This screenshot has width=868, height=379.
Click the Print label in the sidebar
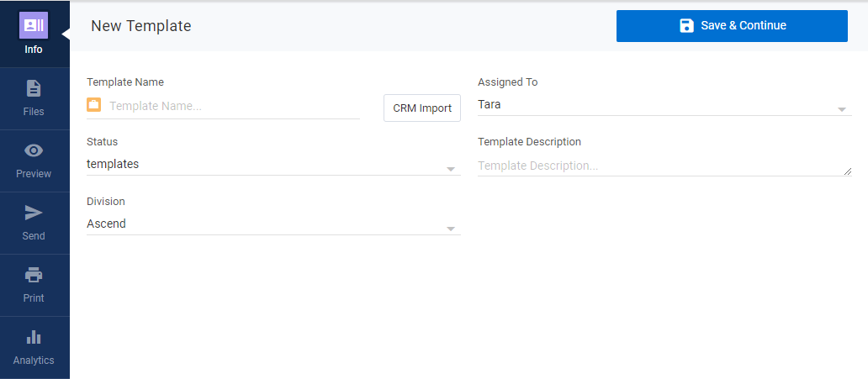point(34,297)
